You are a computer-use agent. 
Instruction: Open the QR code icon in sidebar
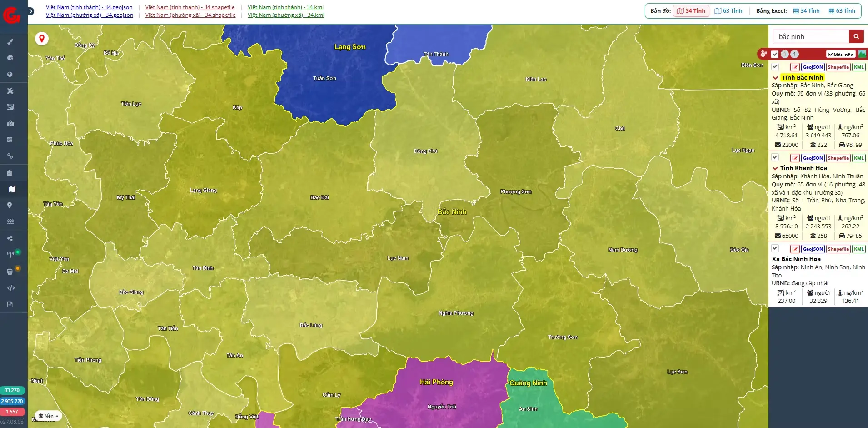pyautogui.click(x=10, y=140)
